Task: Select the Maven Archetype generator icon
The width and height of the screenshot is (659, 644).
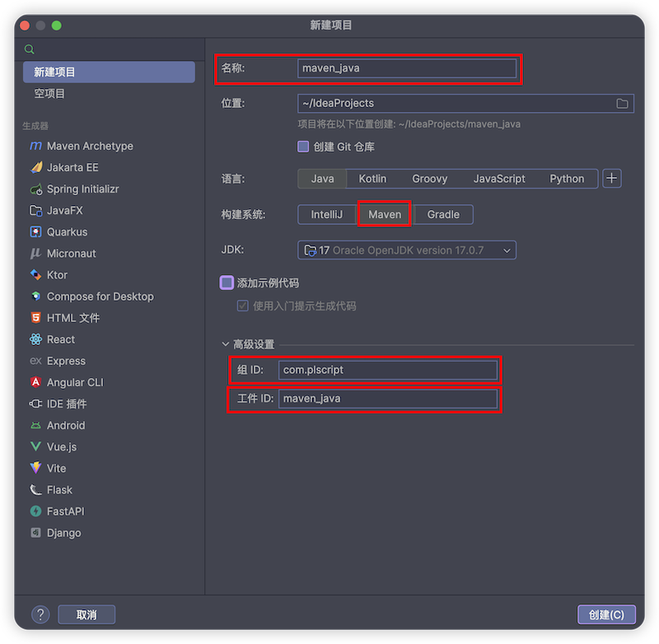Action: pos(35,146)
